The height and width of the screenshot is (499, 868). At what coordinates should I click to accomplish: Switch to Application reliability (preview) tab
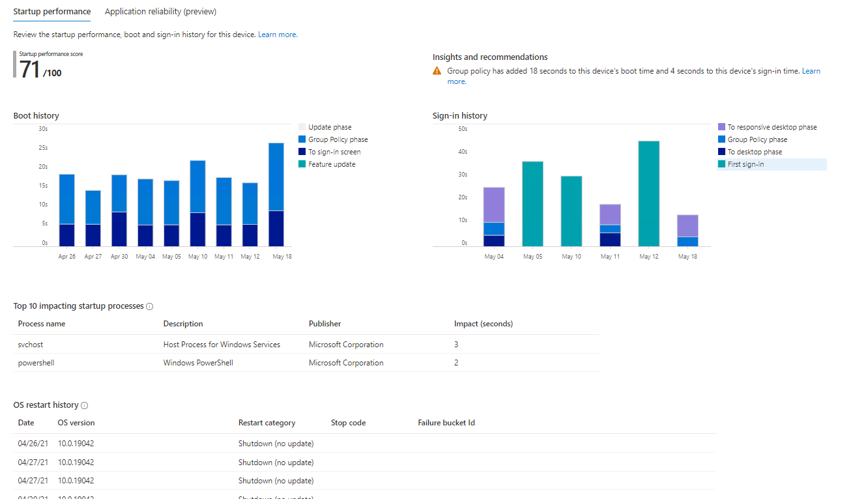(160, 12)
